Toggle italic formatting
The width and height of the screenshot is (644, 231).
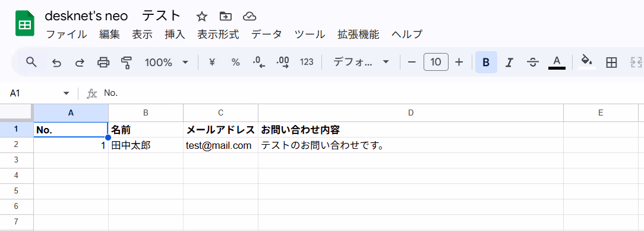pos(509,63)
